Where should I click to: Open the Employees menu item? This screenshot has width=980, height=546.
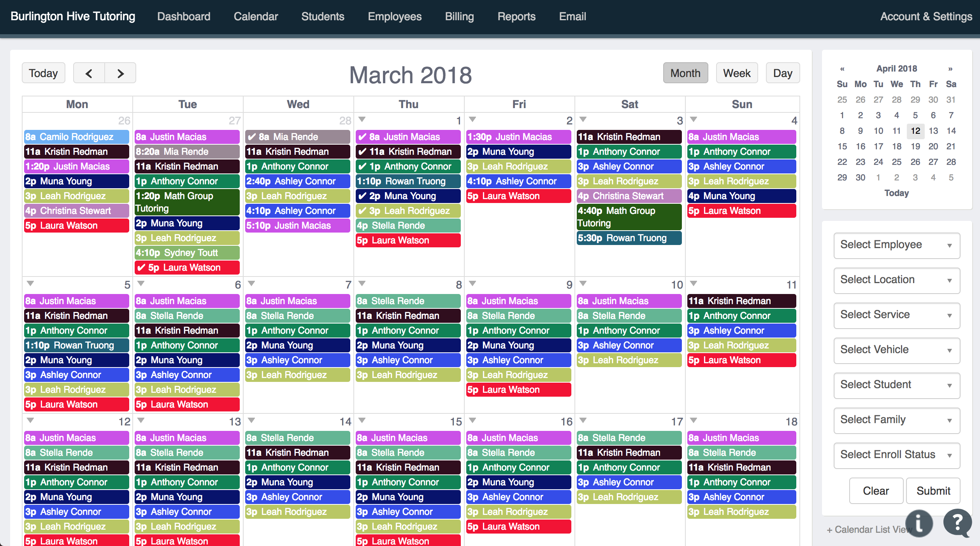click(x=395, y=16)
